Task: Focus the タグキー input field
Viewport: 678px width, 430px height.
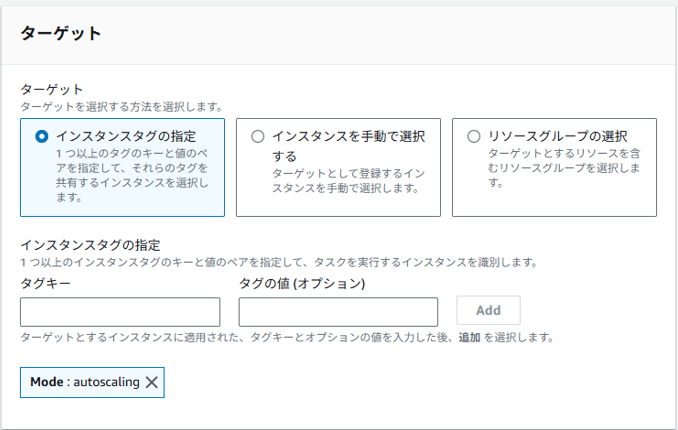Action: pos(120,312)
